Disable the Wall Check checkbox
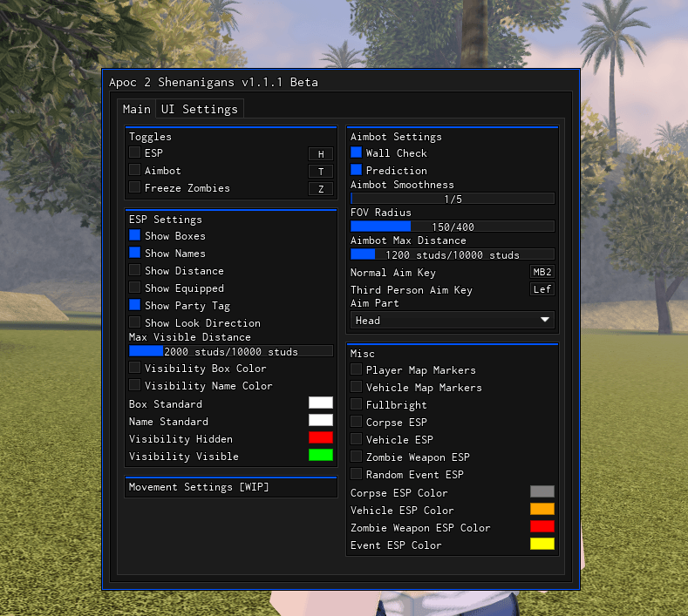Image resolution: width=688 pixels, height=616 pixels. [357, 152]
